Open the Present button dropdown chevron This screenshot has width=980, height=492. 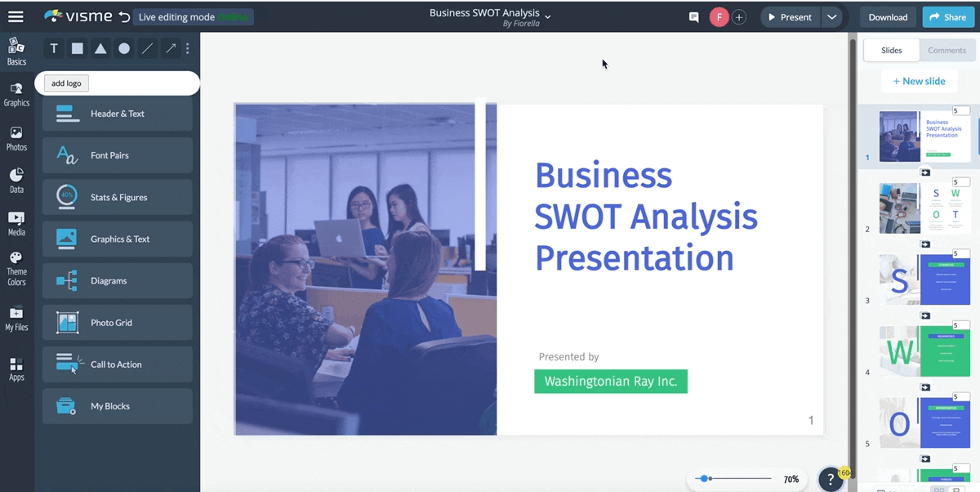tap(831, 16)
